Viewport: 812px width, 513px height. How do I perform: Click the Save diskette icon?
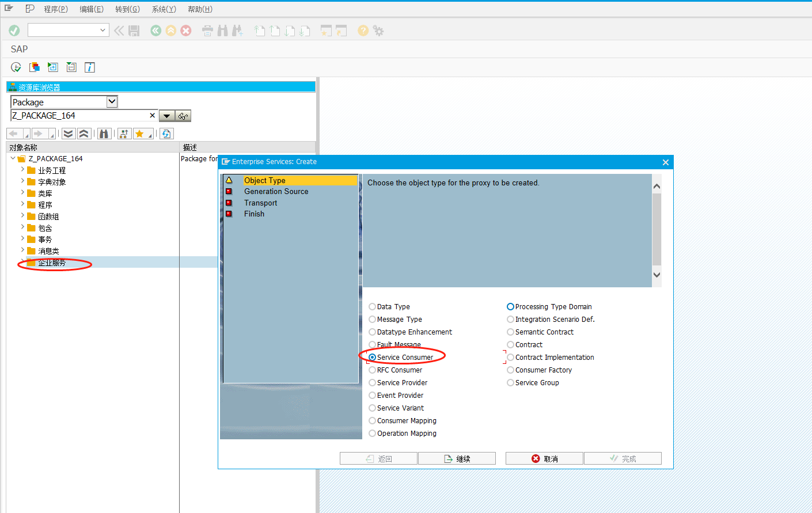tap(134, 31)
